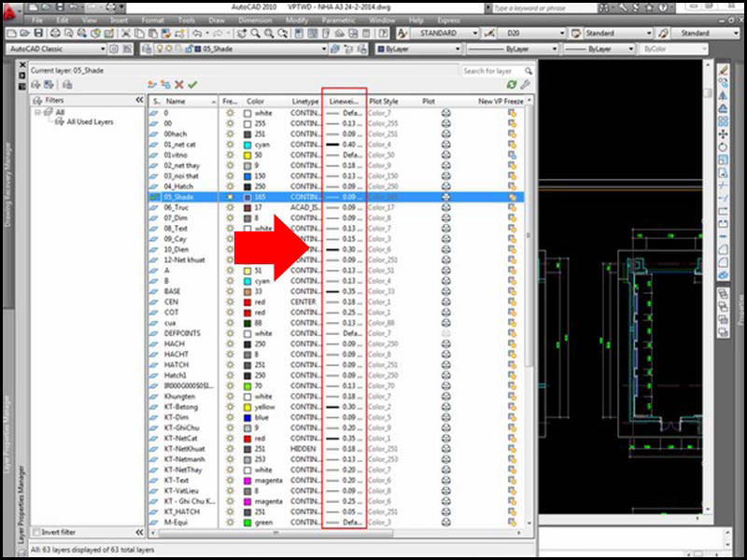Open layer Settings wrench icon
The image size is (747, 560).
pyautogui.click(x=525, y=85)
